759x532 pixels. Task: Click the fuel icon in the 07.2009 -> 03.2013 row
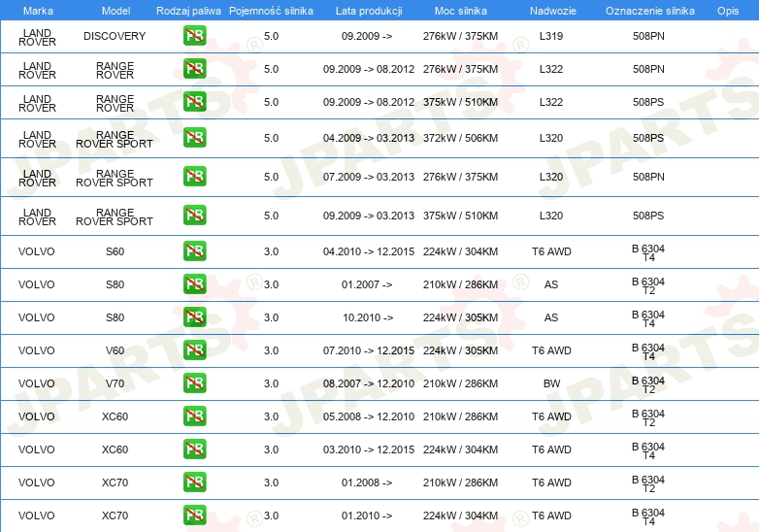click(194, 177)
